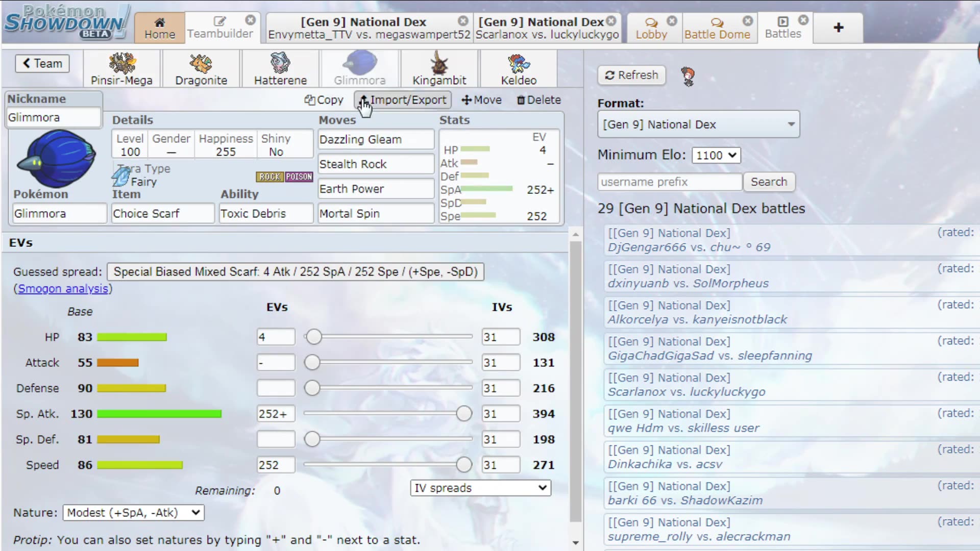This screenshot has width=980, height=551.
Task: Open the Battle Dome chat tab
Action: point(717,28)
